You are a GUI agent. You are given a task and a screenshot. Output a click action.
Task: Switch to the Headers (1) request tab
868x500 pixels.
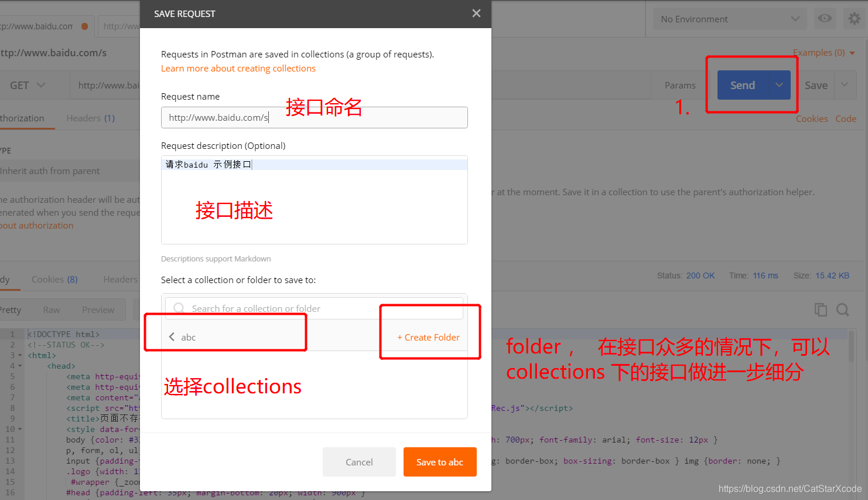click(x=90, y=118)
